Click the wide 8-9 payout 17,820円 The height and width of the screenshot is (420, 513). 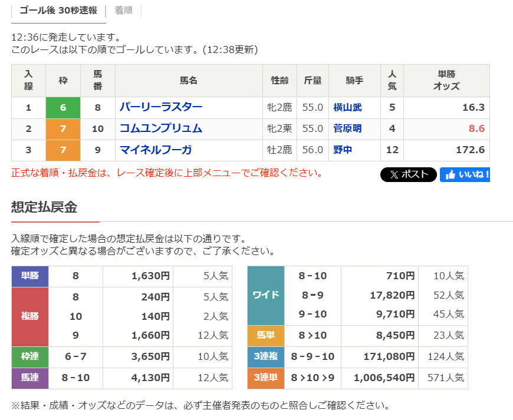392,296
